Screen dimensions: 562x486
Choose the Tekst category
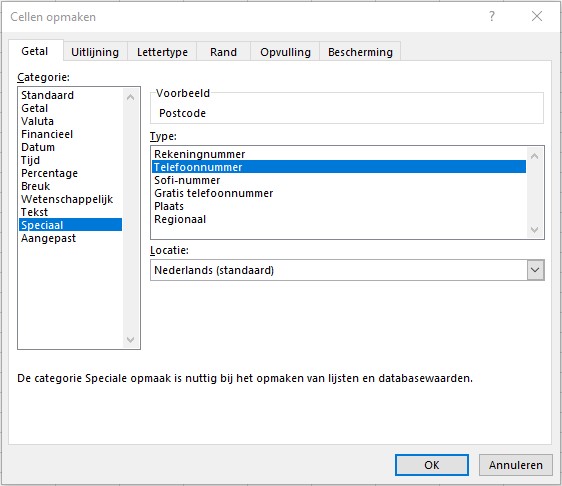coord(71,212)
